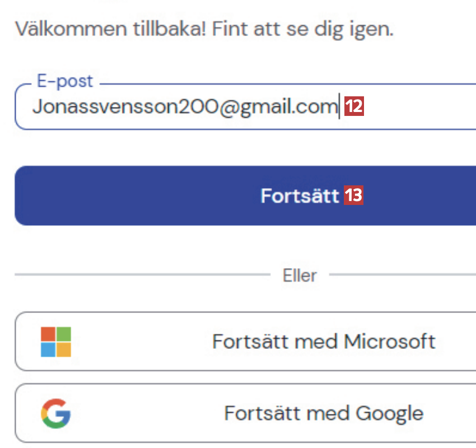Click the Microsoft logo icon

click(56, 342)
